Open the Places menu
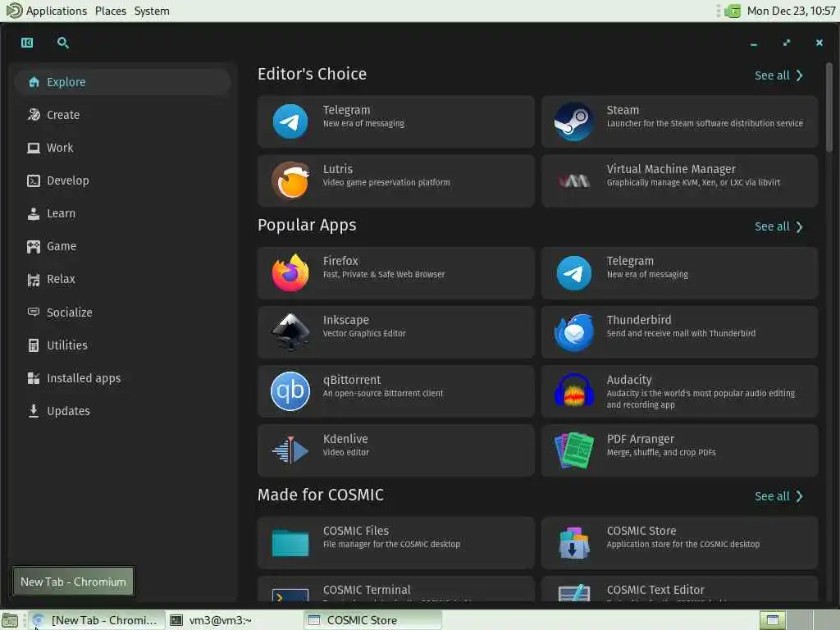 point(111,11)
